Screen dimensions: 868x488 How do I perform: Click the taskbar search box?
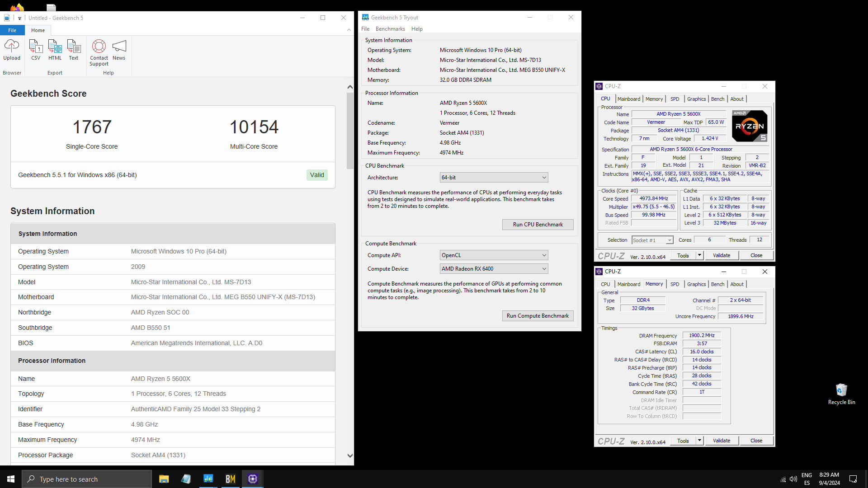87,479
